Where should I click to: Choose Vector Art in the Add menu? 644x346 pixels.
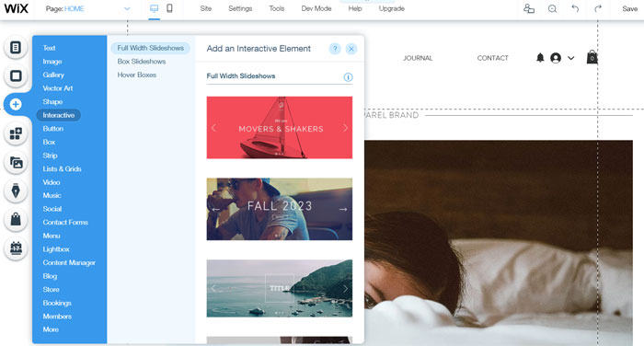coord(57,88)
